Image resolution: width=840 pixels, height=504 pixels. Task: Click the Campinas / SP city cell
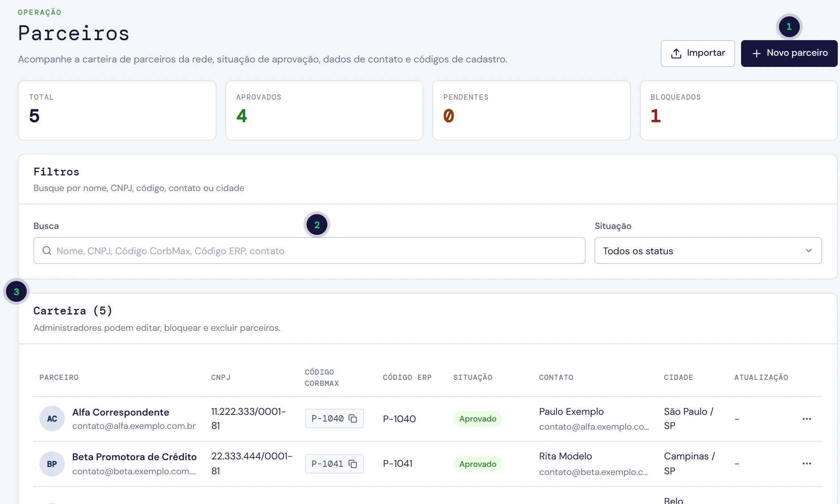689,463
